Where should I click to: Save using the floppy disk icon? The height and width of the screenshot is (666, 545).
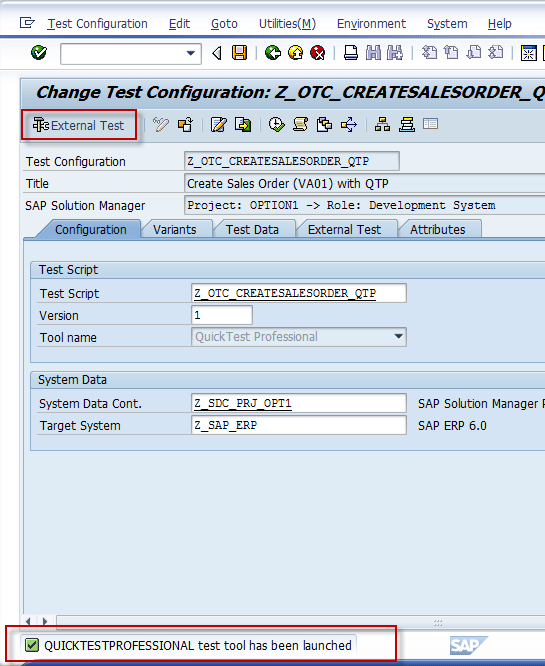click(240, 53)
